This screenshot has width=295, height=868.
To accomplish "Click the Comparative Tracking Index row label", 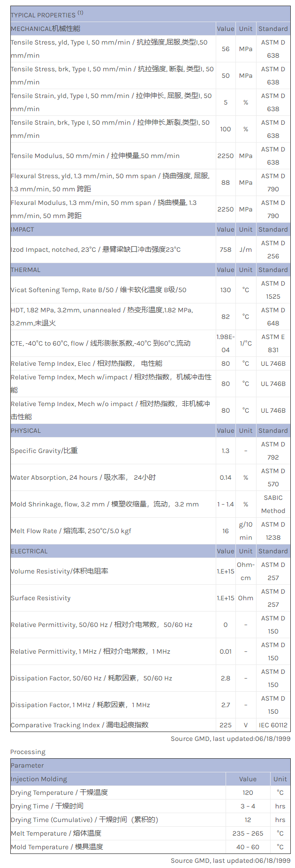I will [x=80, y=725].
